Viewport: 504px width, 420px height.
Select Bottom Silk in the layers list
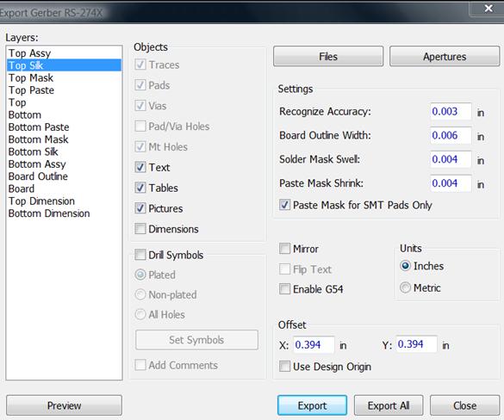[33, 151]
